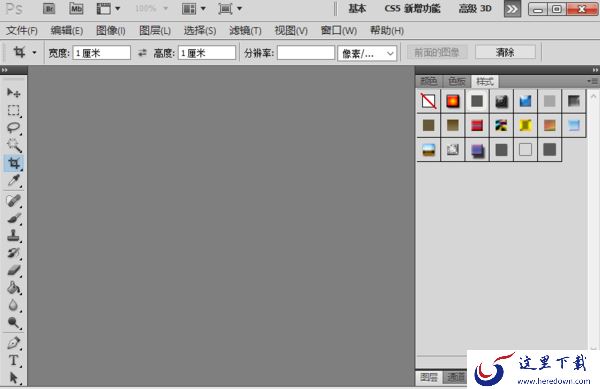Apply the blue glass style swatch

[525, 101]
